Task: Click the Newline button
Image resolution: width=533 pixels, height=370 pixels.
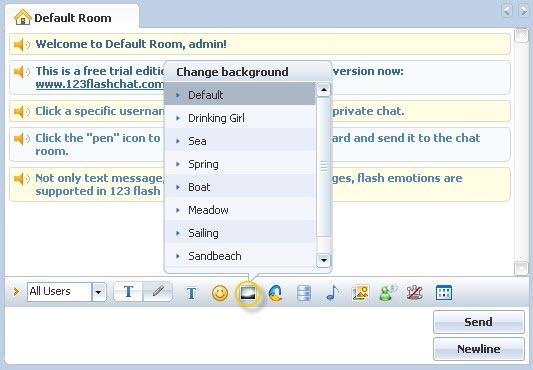Action: [479, 349]
